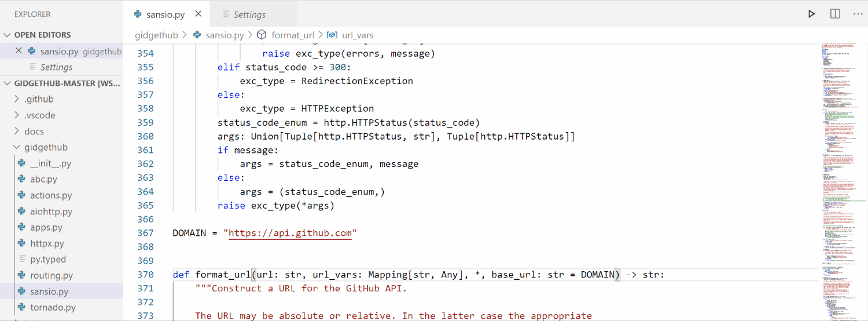
Task: Click 'raise exc_type(*args)' on line 365
Action: 276,206
